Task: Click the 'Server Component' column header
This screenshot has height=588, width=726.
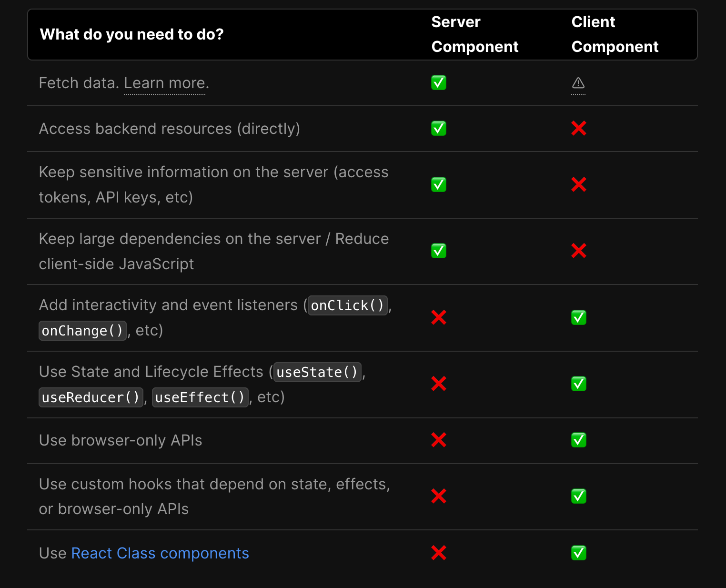Action: coord(474,34)
